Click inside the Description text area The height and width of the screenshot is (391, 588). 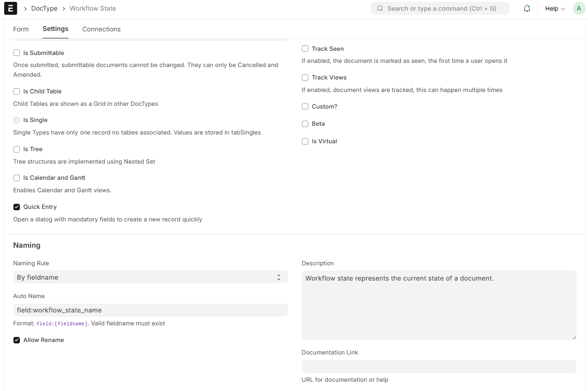pos(439,305)
